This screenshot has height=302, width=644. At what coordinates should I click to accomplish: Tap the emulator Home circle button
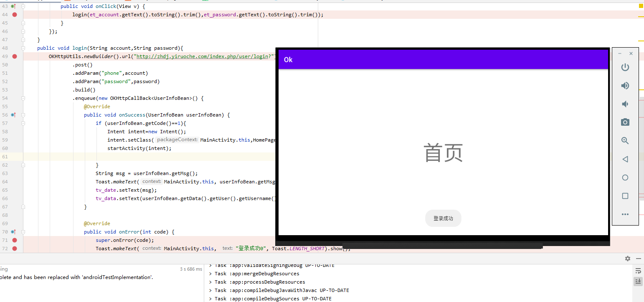tap(625, 178)
